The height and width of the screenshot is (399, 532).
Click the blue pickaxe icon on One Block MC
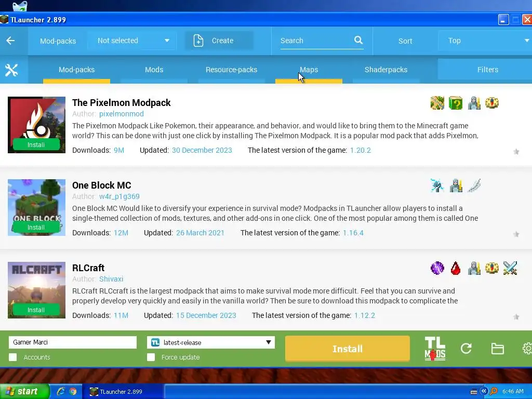[x=437, y=185]
